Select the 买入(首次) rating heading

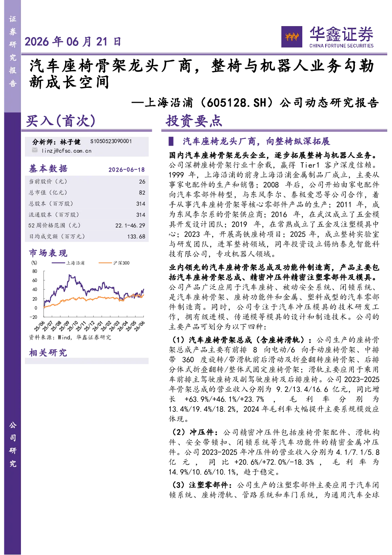61,121
